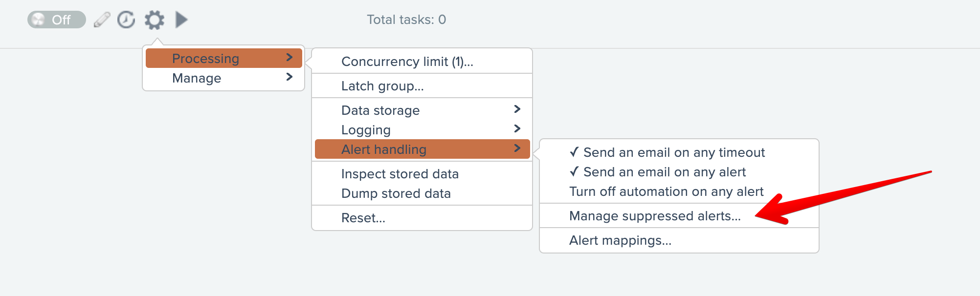
Task: Open Manage suppressed alerts
Action: (654, 216)
